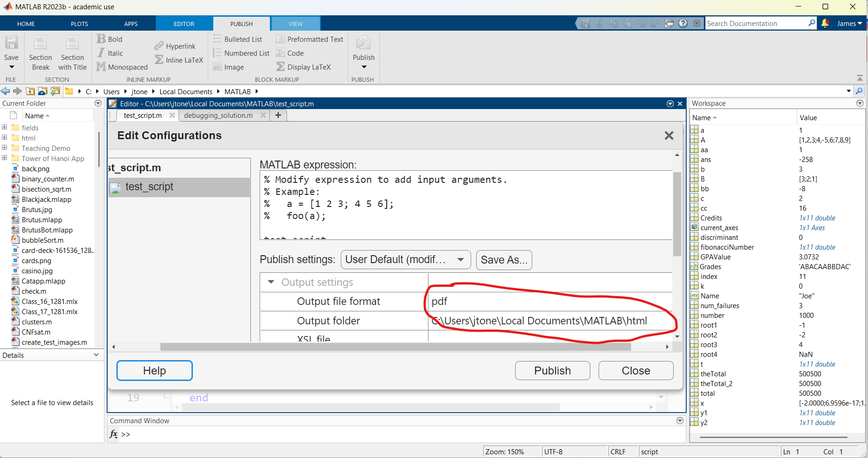Open the Workspace panel actions menu
The image size is (868, 458).
tap(860, 103)
